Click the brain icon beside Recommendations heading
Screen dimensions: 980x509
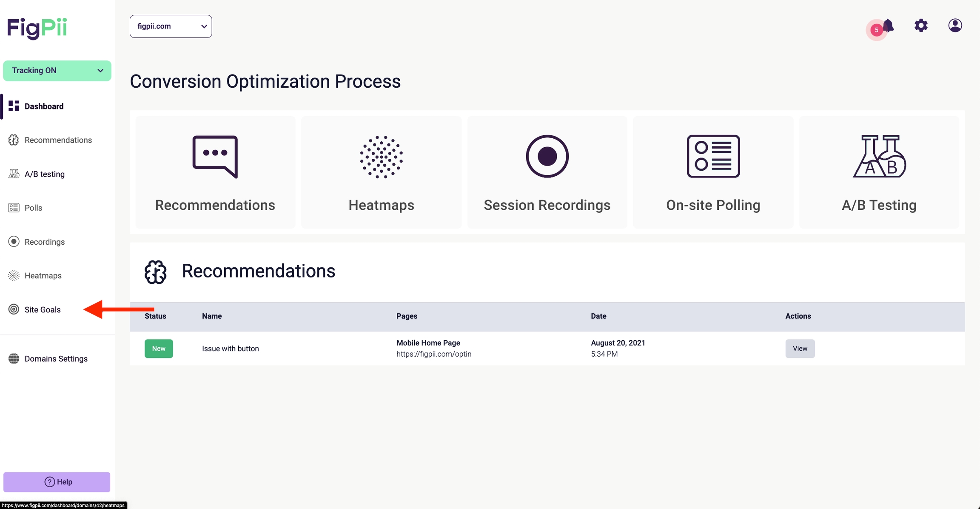[155, 272]
